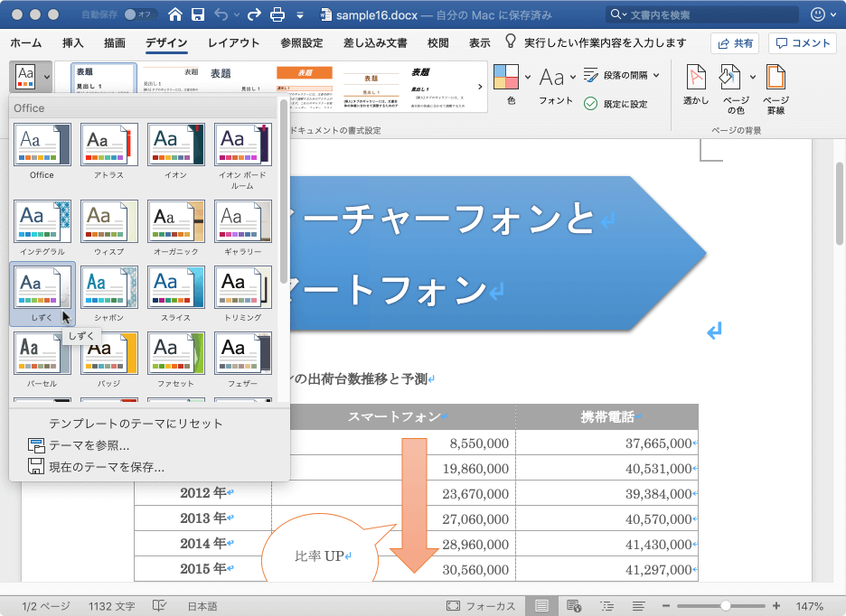Switch to print layout view icon
This screenshot has width=846, height=616.
click(x=541, y=606)
